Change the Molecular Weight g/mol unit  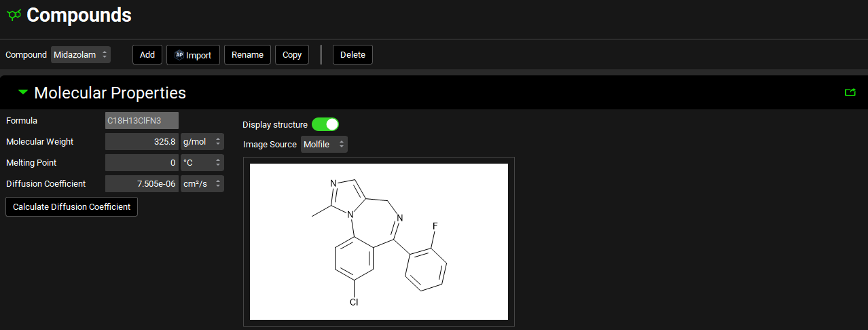coord(202,142)
